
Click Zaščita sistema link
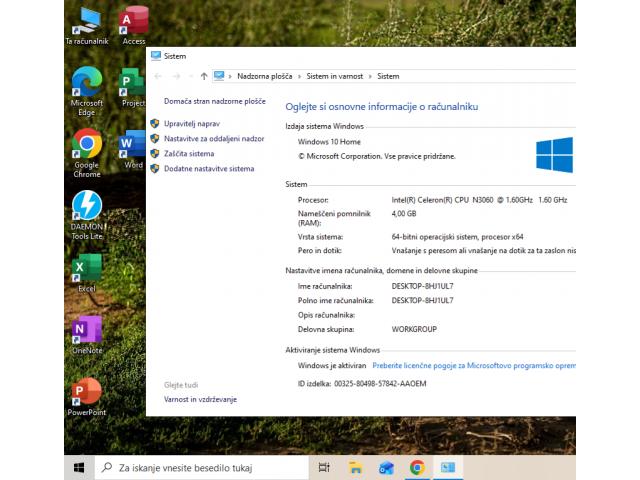click(x=189, y=154)
